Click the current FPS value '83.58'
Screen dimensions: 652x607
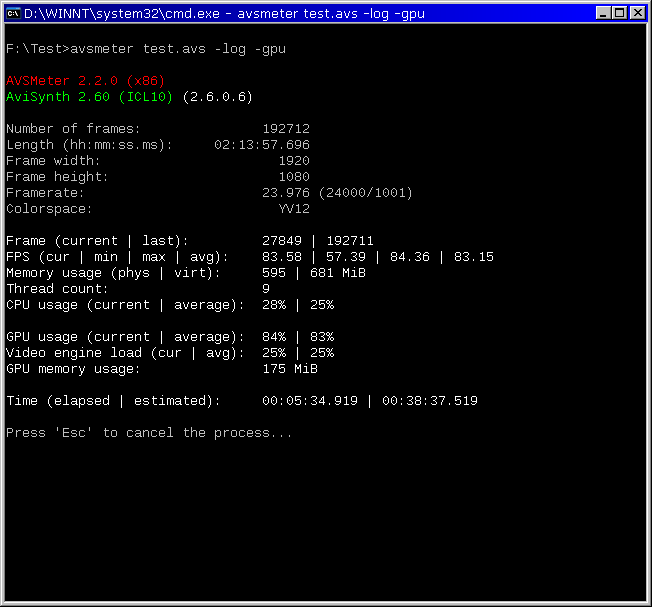pos(282,257)
